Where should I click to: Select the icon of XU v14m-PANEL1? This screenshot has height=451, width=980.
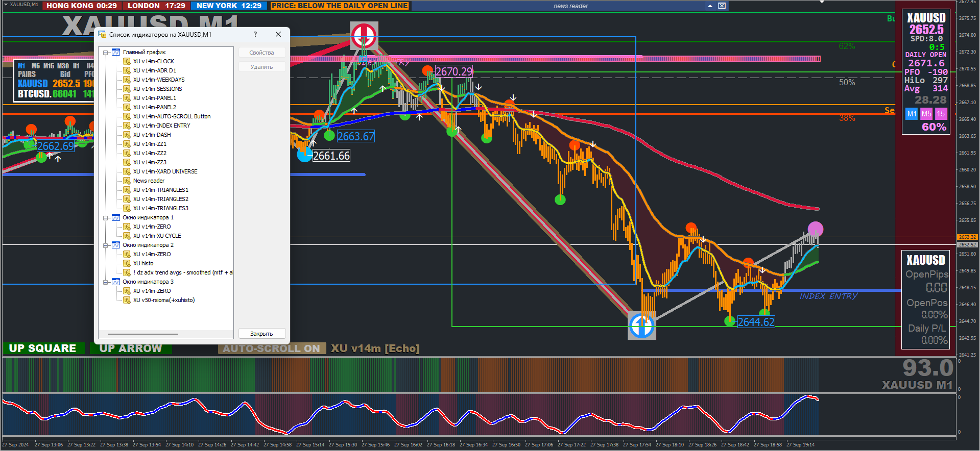(127, 98)
